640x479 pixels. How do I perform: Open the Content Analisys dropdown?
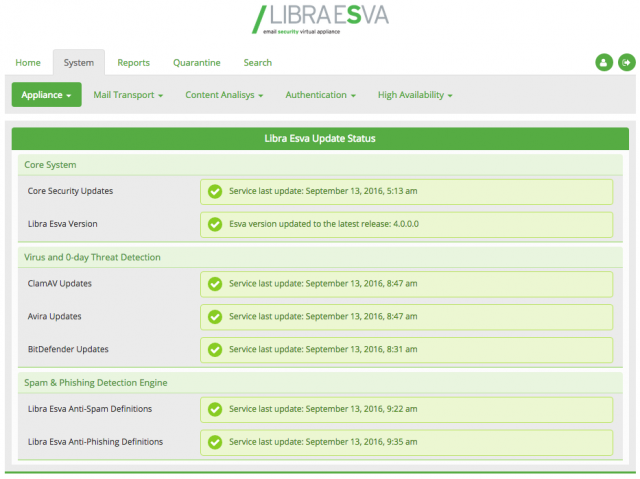click(x=224, y=95)
